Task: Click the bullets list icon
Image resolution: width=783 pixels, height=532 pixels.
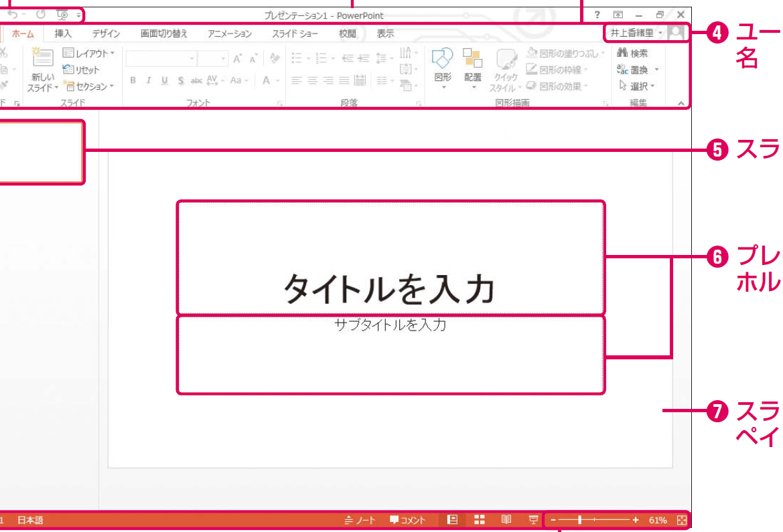Action: pos(297,58)
